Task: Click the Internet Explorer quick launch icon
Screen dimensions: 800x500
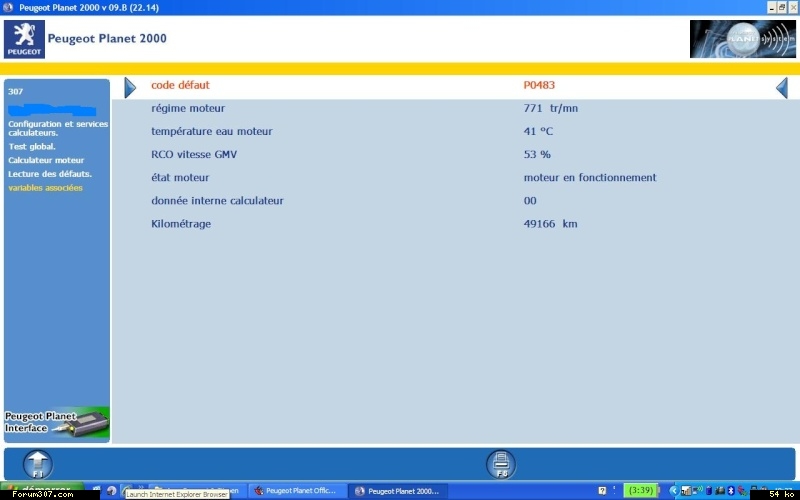Action: click(127, 491)
